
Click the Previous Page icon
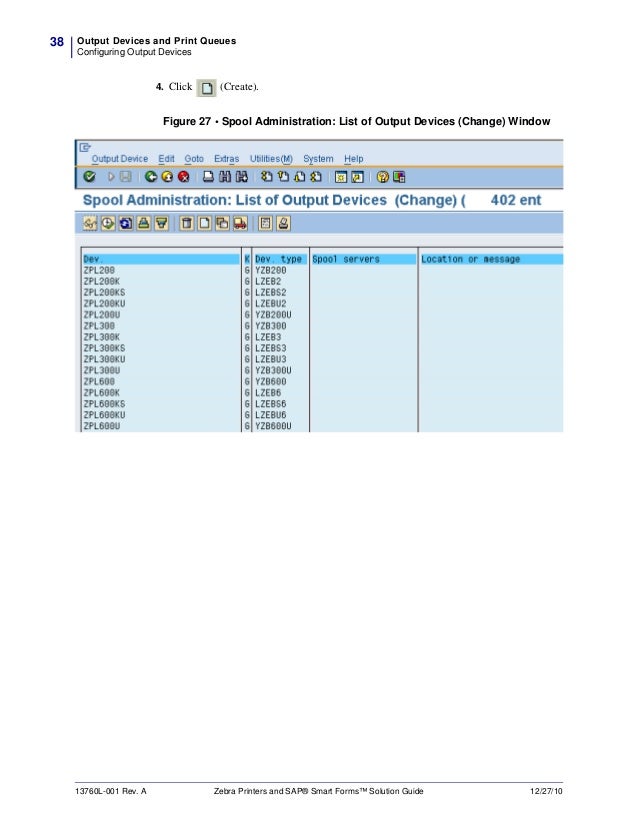click(x=283, y=177)
